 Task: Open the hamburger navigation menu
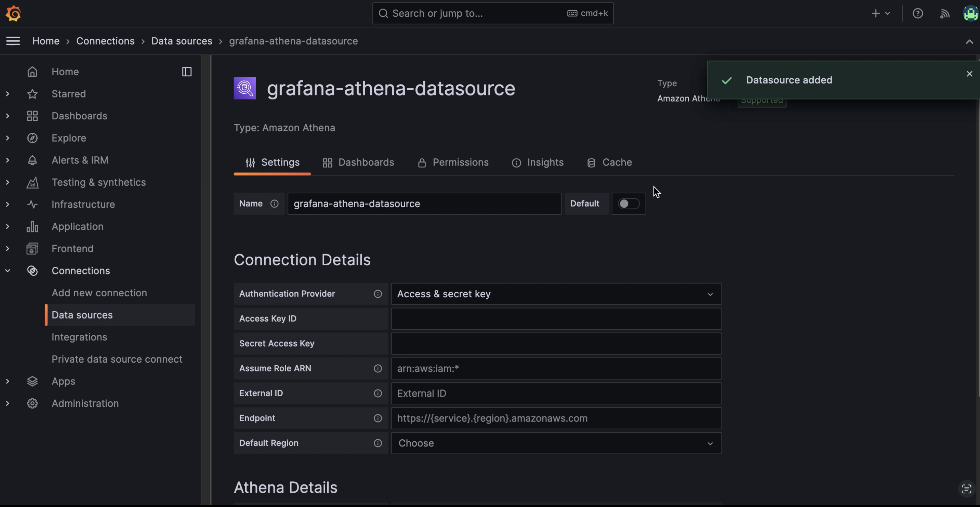(13, 41)
